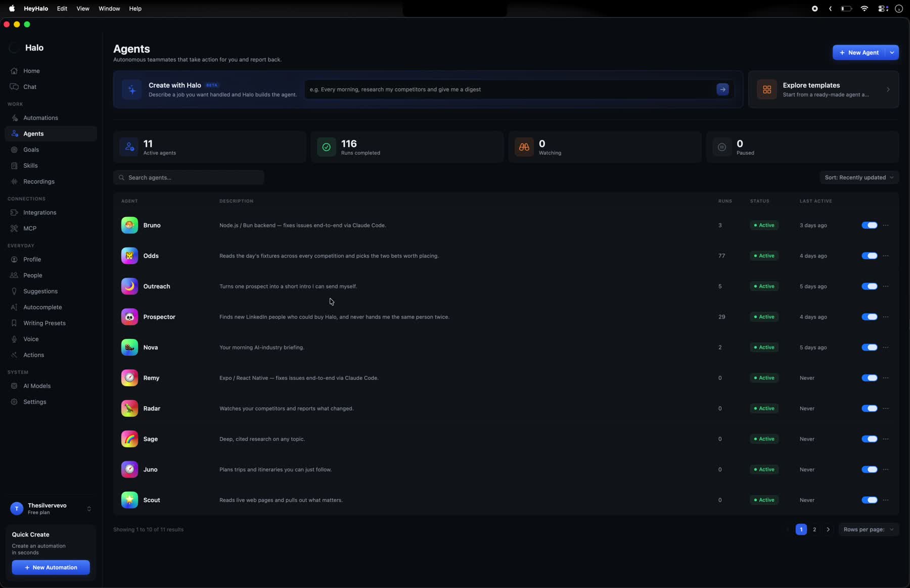Click the Prospector panda avatar icon
910x588 pixels.
click(x=129, y=317)
